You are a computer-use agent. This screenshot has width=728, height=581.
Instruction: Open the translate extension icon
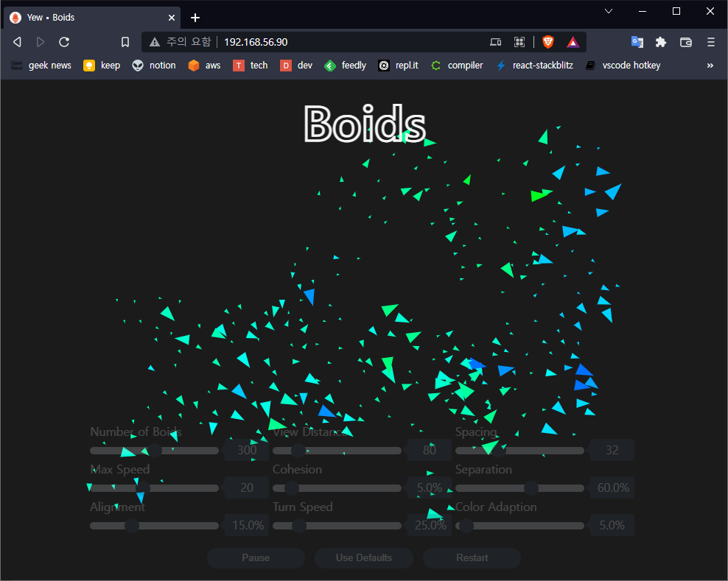point(637,42)
